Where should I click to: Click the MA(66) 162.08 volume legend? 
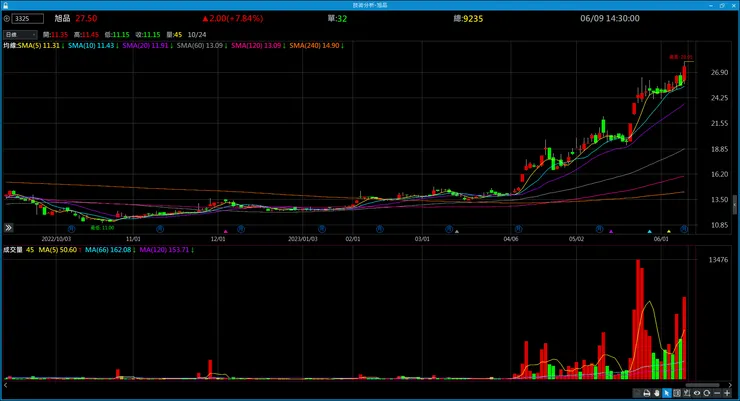[x=110, y=250]
